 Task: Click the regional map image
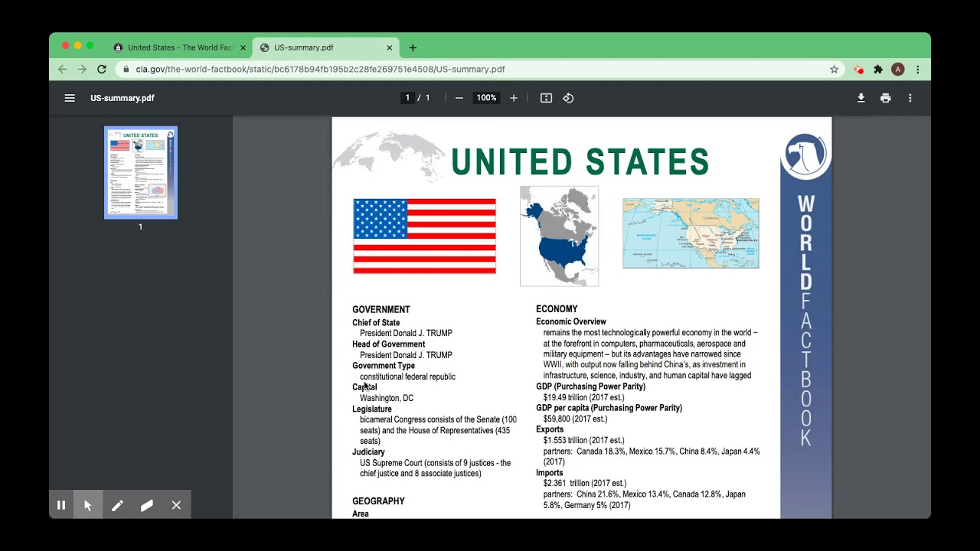point(691,233)
